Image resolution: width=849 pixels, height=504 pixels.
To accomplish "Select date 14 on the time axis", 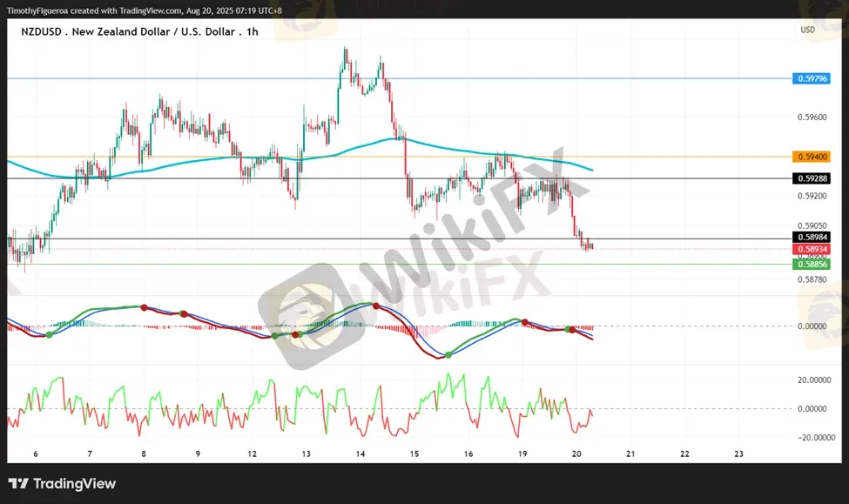I will point(360,454).
